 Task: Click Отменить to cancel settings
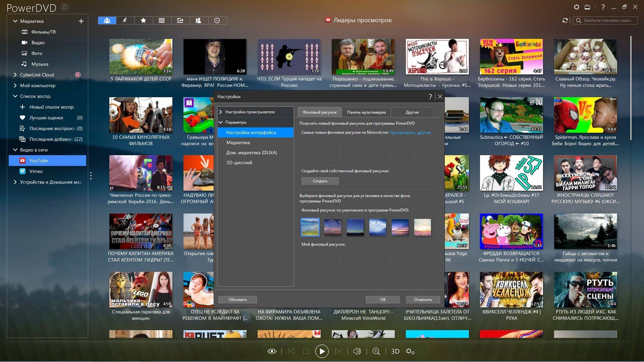point(423,300)
